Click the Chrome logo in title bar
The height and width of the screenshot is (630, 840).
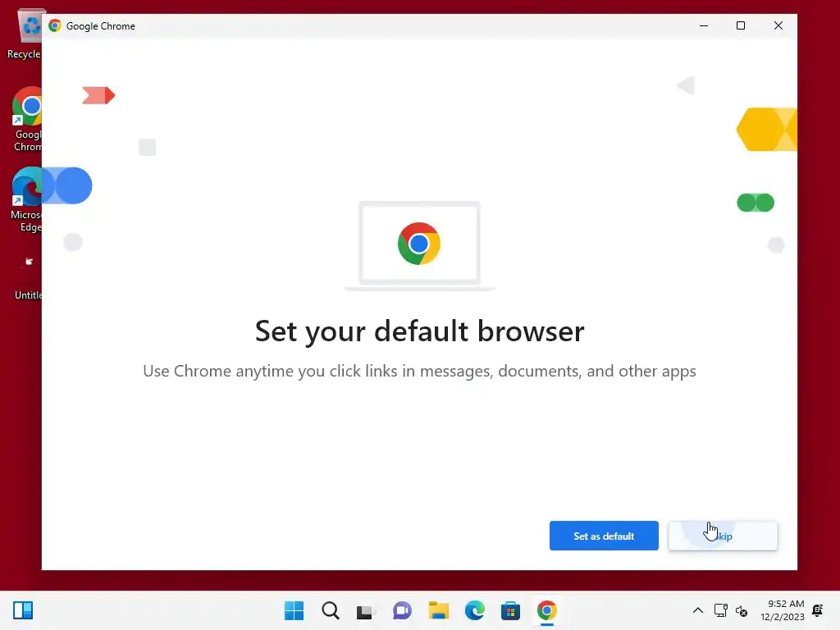point(55,25)
